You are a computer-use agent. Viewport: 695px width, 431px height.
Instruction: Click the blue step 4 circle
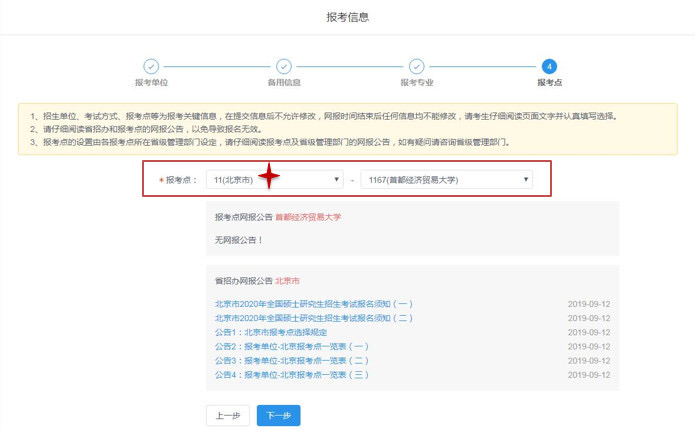[x=549, y=66]
